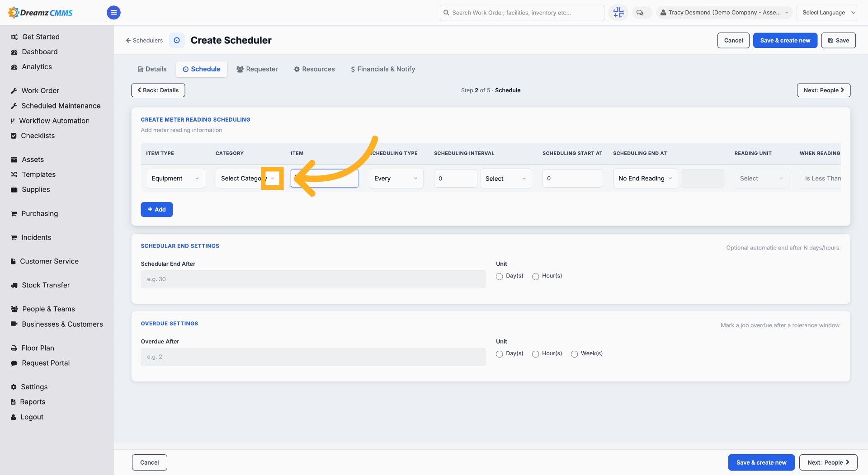The image size is (868, 475).
Task: Open Analytics from the sidebar
Action: tap(37, 67)
